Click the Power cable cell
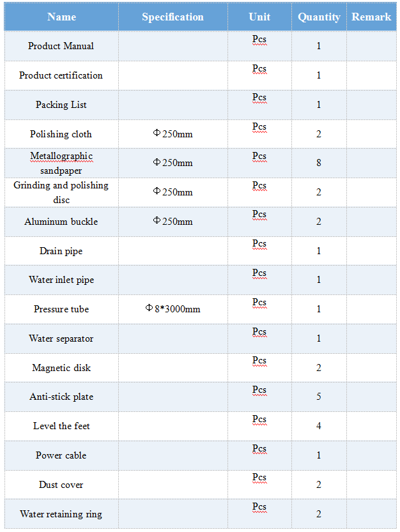400x532 pixels. (x=61, y=455)
